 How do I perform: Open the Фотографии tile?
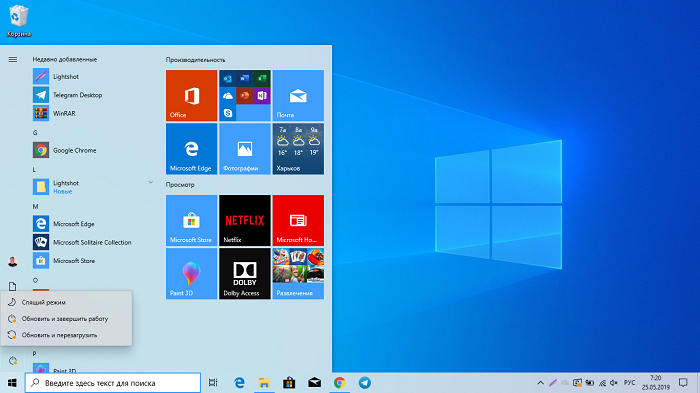coord(245,149)
